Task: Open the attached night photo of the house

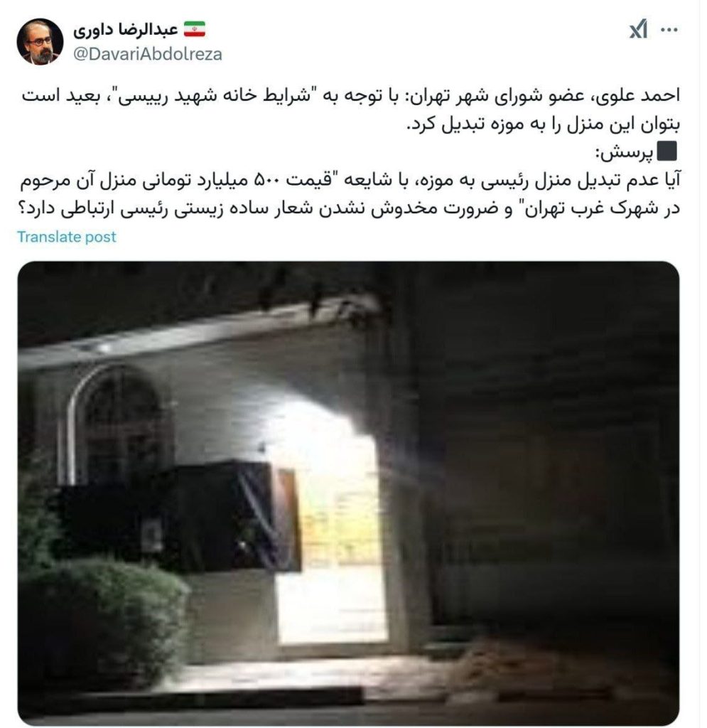Action: pos(348,492)
